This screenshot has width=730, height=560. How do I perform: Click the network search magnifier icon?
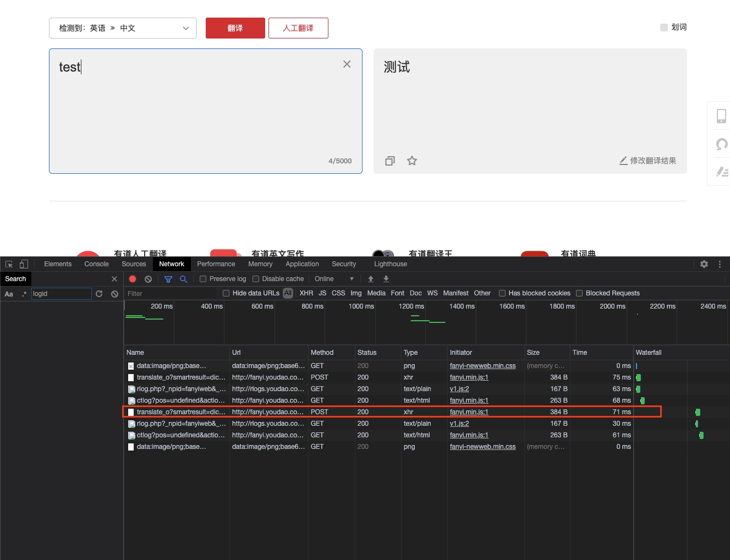coord(183,279)
